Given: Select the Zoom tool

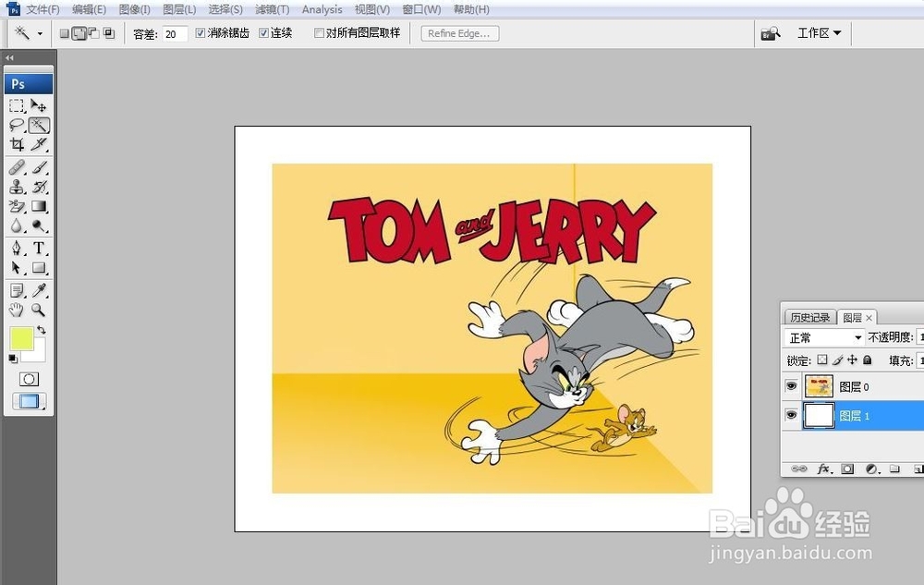Looking at the screenshot, I should [x=39, y=310].
